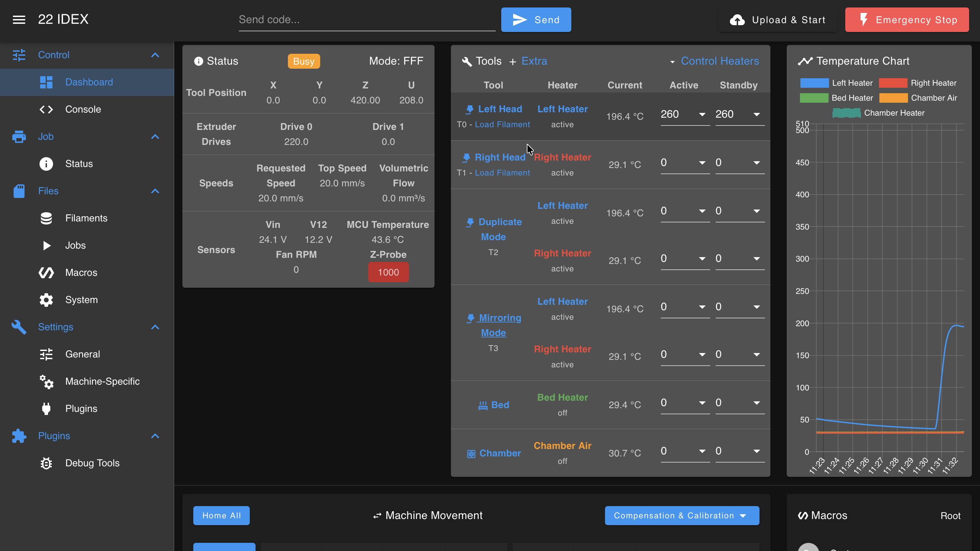Image resolution: width=980 pixels, height=551 pixels.
Task: Click the Send button
Action: (536, 20)
